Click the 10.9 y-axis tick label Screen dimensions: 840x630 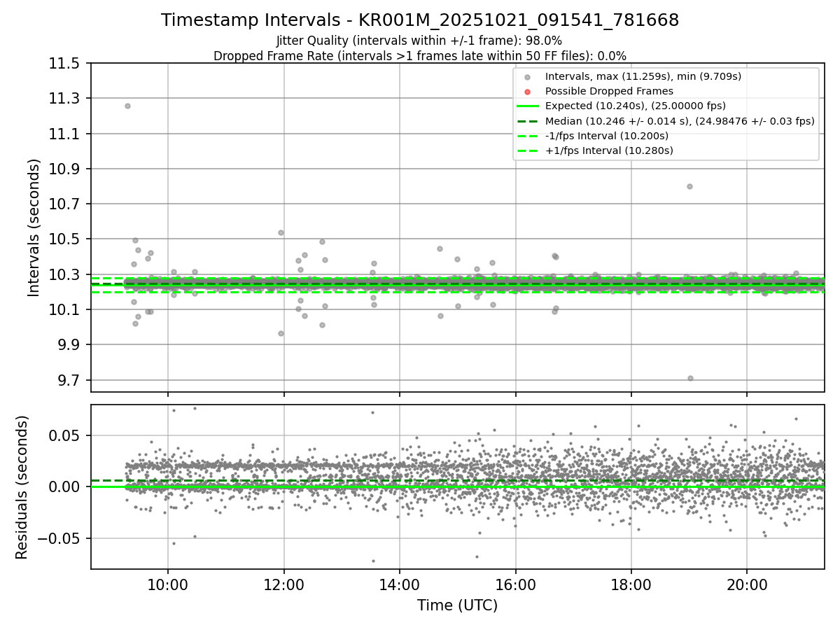click(x=66, y=169)
